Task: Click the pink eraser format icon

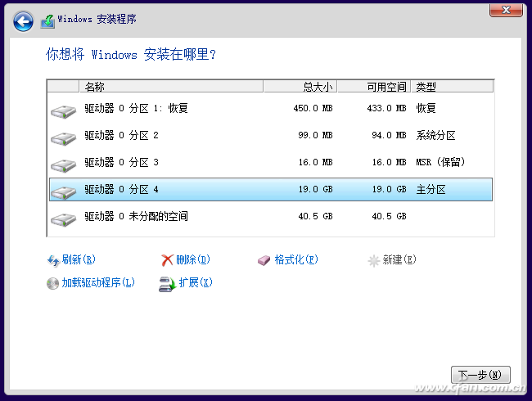Action: pos(264,260)
